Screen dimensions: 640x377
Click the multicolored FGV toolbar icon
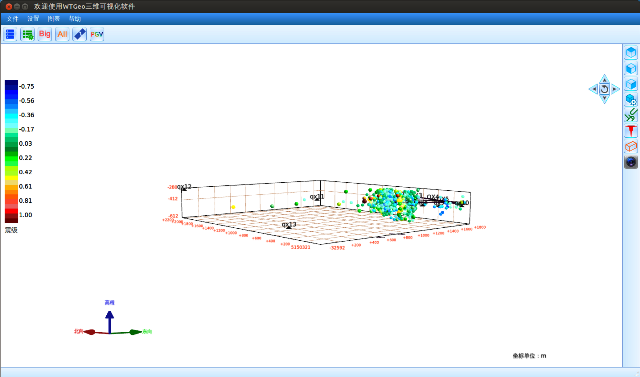click(x=97, y=34)
